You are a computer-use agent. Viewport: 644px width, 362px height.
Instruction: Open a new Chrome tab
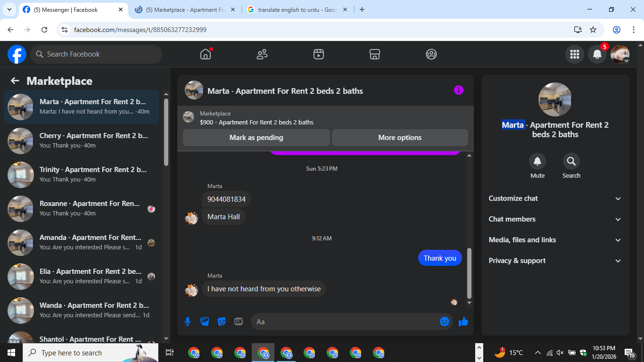362,9
